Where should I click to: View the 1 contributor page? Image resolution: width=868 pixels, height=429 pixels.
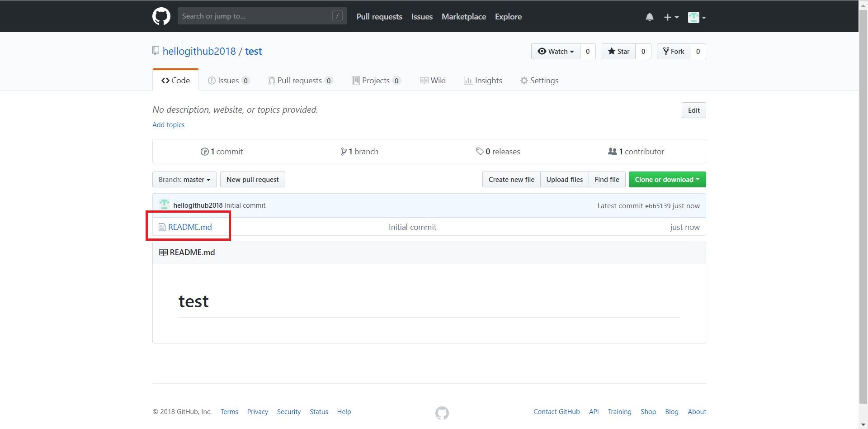pos(636,152)
